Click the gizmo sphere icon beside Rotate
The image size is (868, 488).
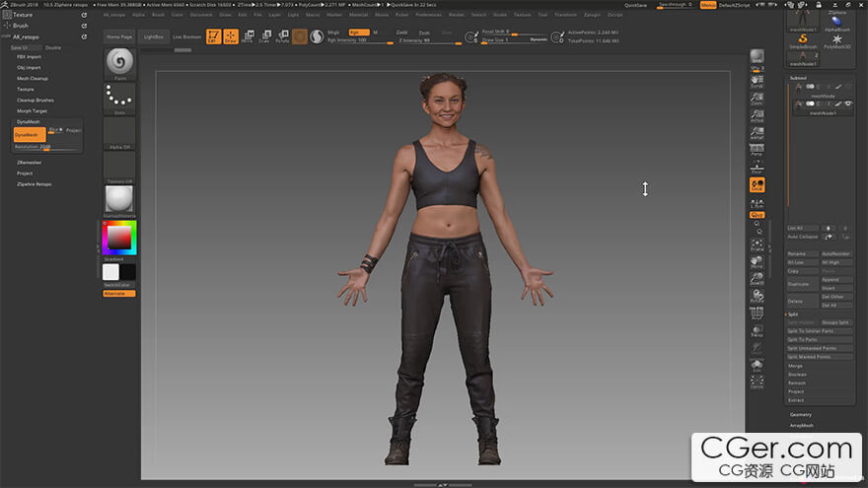coord(300,36)
